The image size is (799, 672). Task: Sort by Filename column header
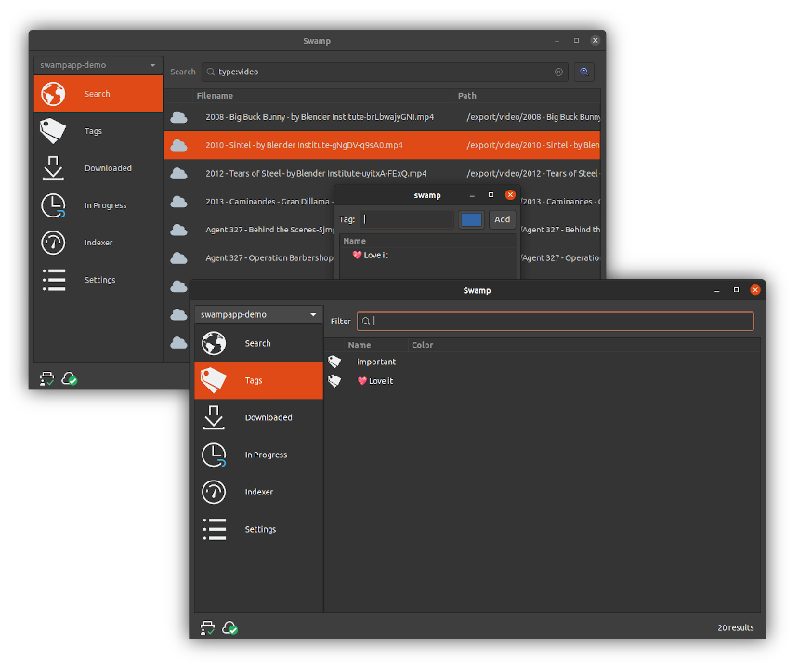[x=215, y=96]
